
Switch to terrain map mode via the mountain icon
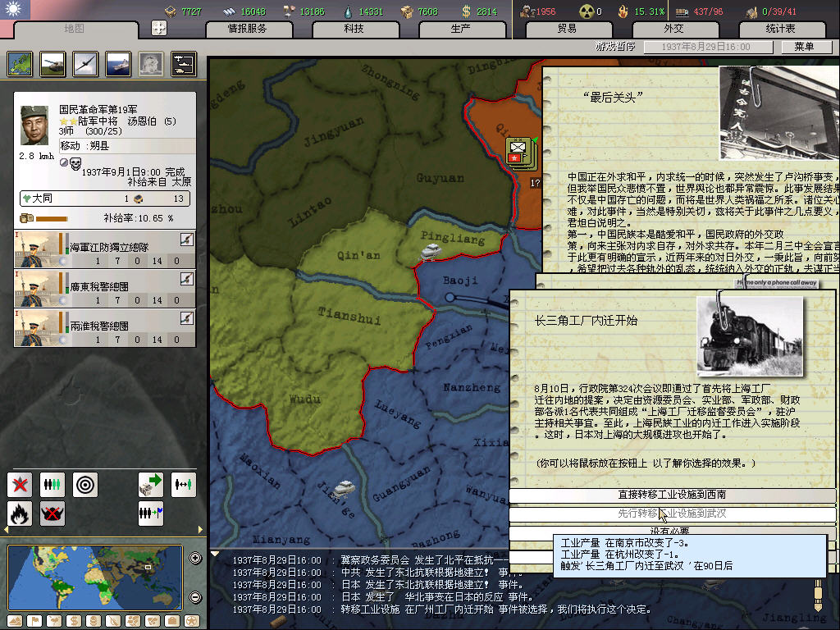(x=15, y=622)
